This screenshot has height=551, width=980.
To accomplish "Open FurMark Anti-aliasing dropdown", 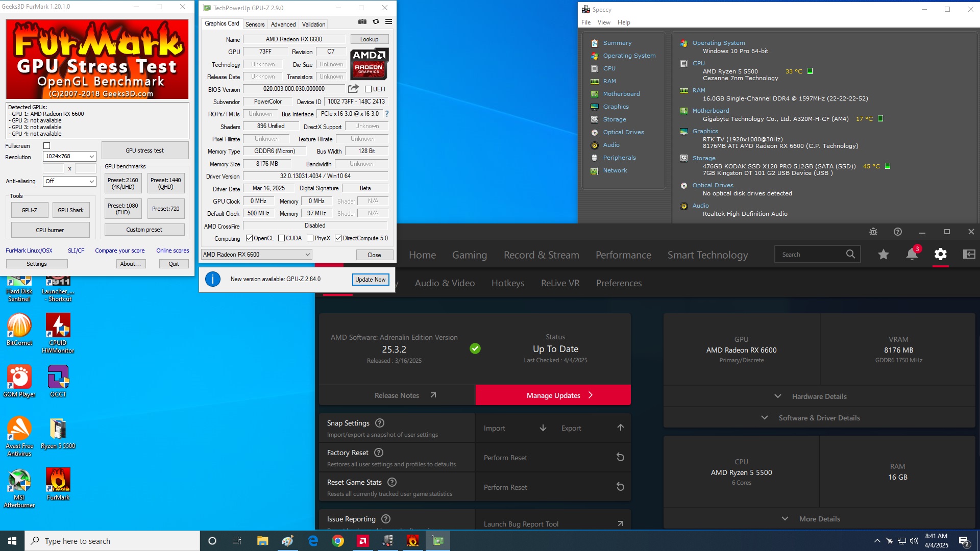I will 69,181.
